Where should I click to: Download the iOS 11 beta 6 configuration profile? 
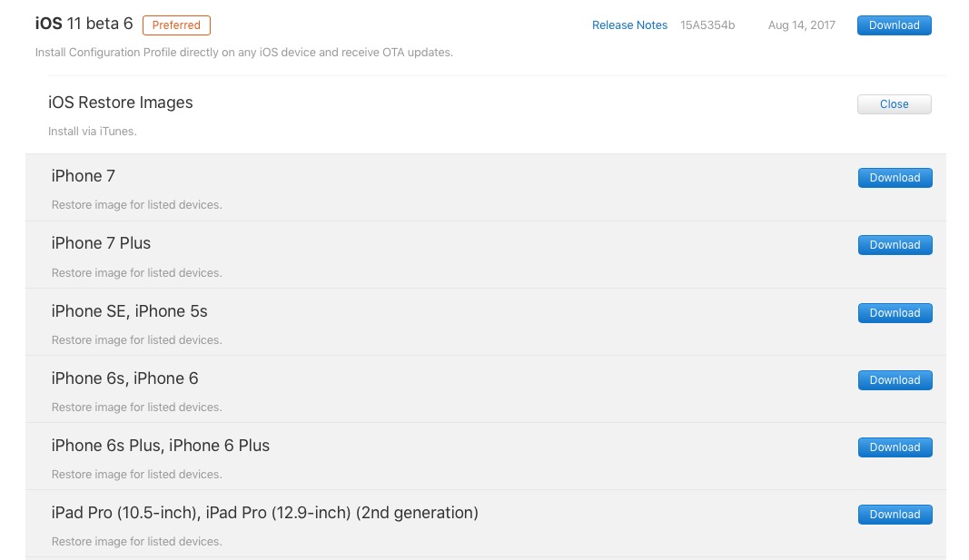894,25
